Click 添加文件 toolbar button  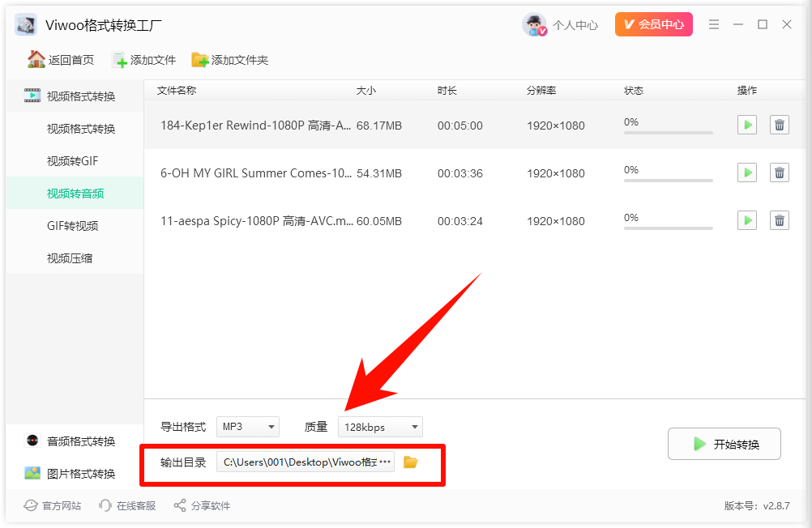tap(144, 60)
